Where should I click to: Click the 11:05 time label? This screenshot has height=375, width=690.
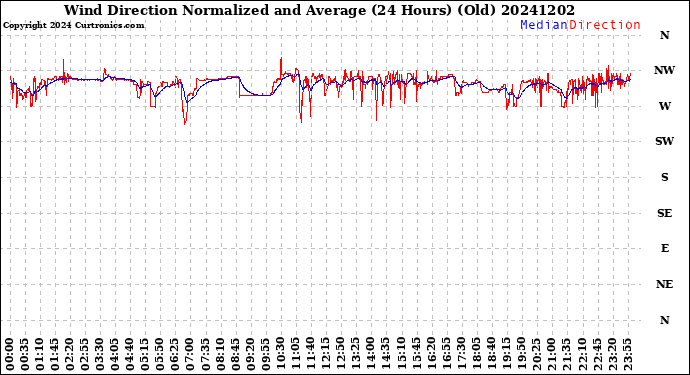click(296, 355)
